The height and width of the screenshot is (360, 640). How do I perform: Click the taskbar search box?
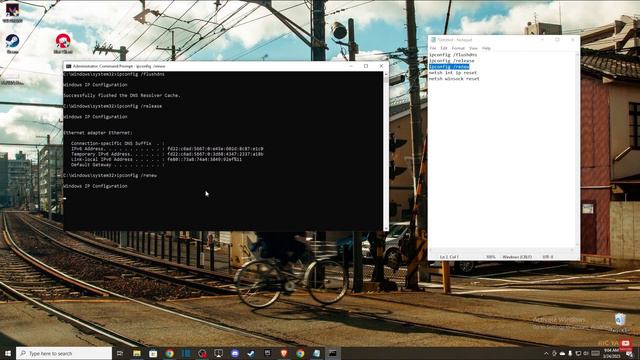pyautogui.click(x=64, y=353)
